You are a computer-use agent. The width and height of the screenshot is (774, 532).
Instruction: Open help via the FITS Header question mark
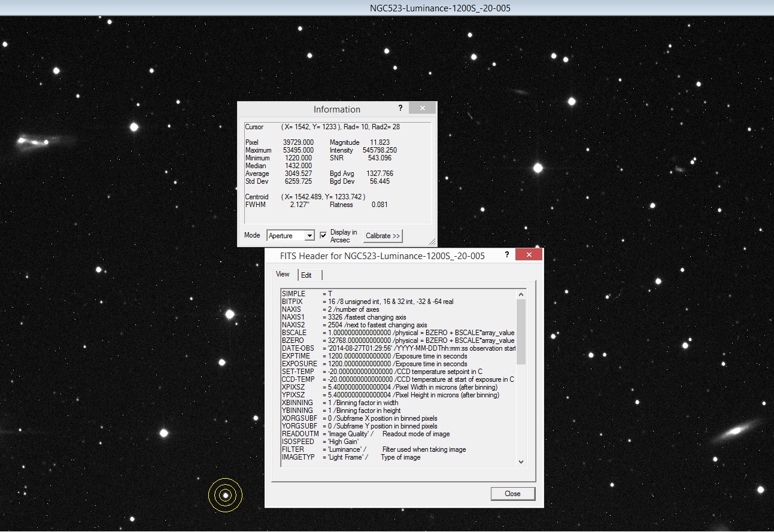507,254
